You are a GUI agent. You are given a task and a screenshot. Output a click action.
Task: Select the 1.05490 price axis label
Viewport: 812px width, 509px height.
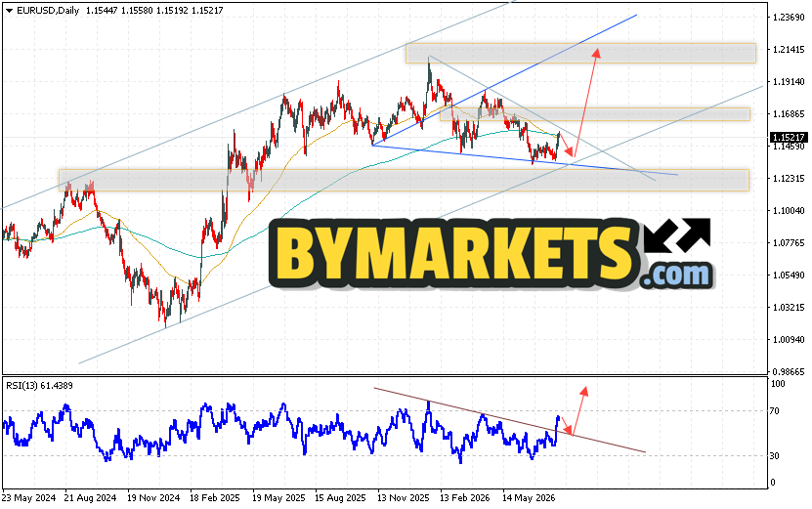(x=789, y=276)
